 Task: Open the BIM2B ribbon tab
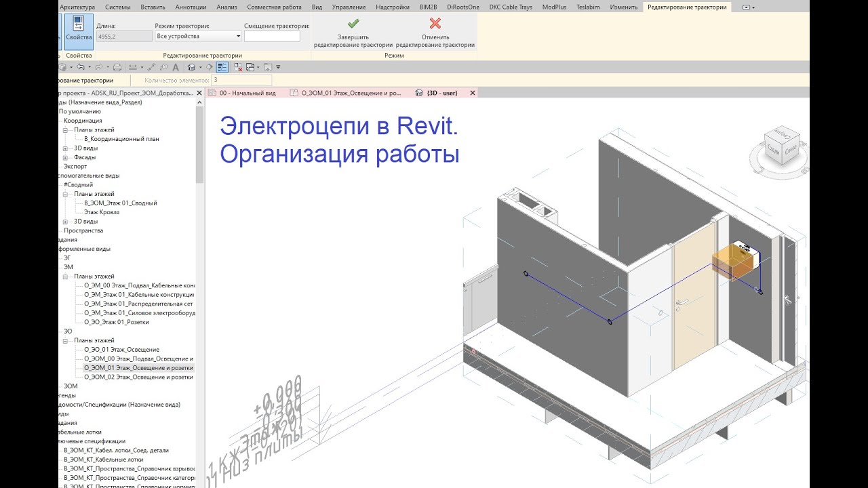(428, 7)
